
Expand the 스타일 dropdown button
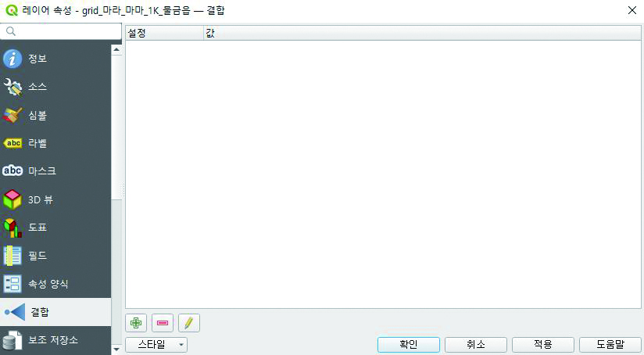[x=156, y=344]
